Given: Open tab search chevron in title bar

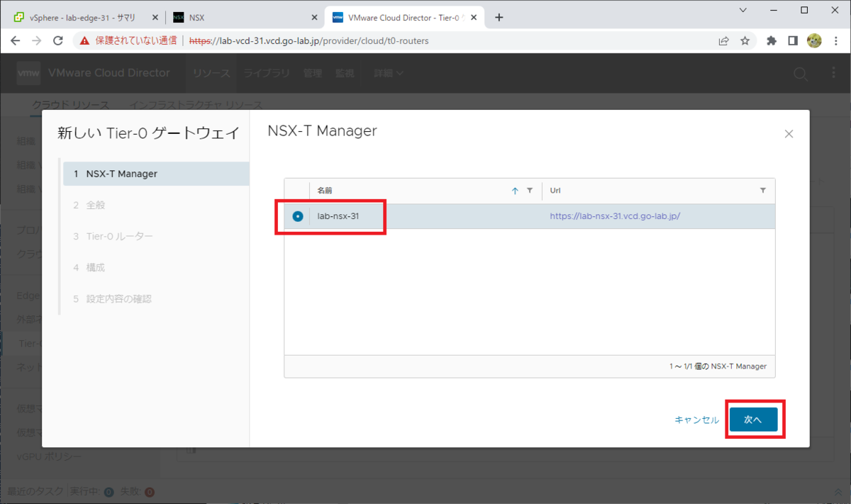Looking at the screenshot, I should tap(742, 10).
